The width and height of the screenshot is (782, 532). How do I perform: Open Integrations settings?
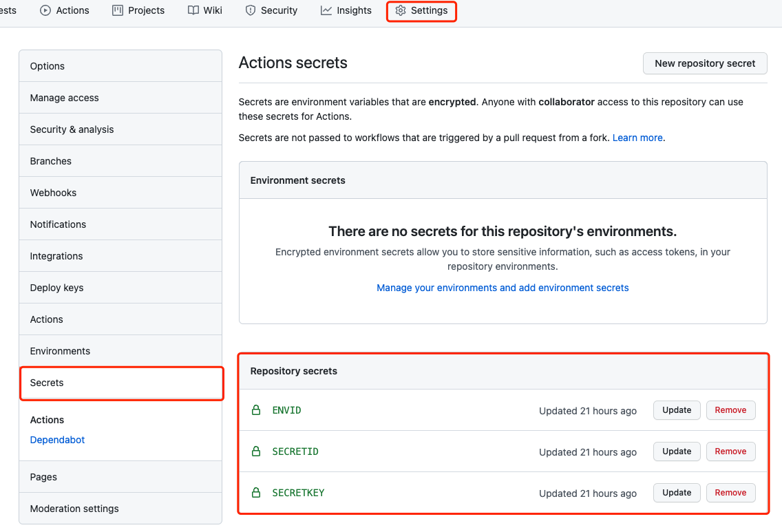120,256
